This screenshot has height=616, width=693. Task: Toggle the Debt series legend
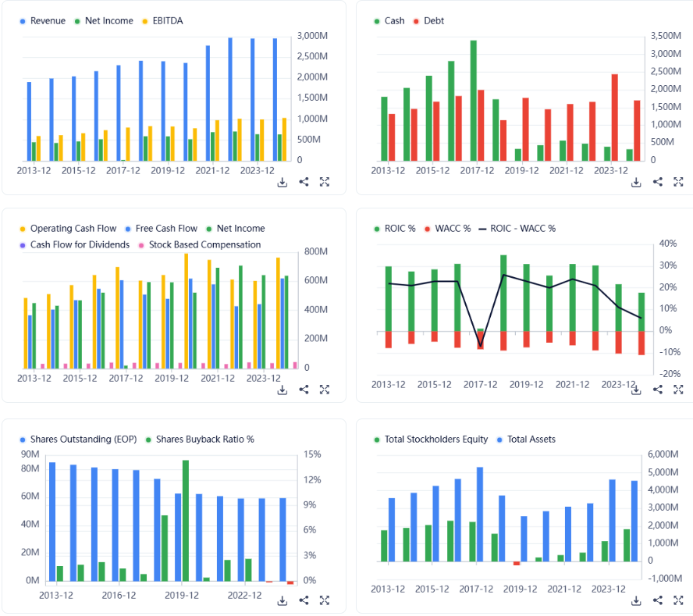tap(428, 21)
